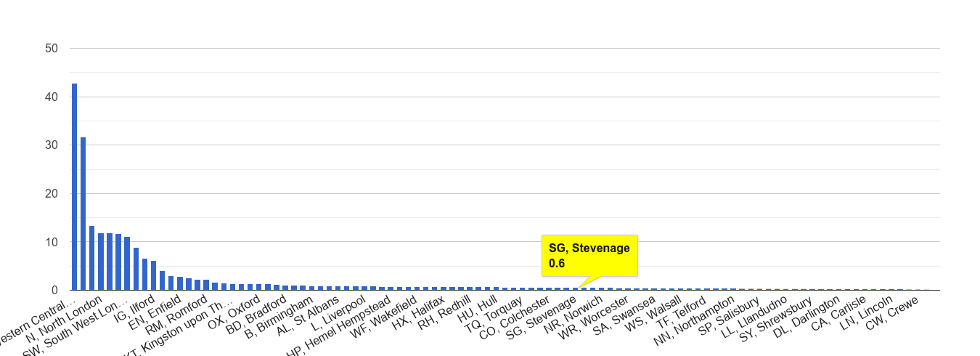Click the y-axis label 30
The width and height of the screenshot is (980, 356).
pyautogui.click(x=52, y=145)
